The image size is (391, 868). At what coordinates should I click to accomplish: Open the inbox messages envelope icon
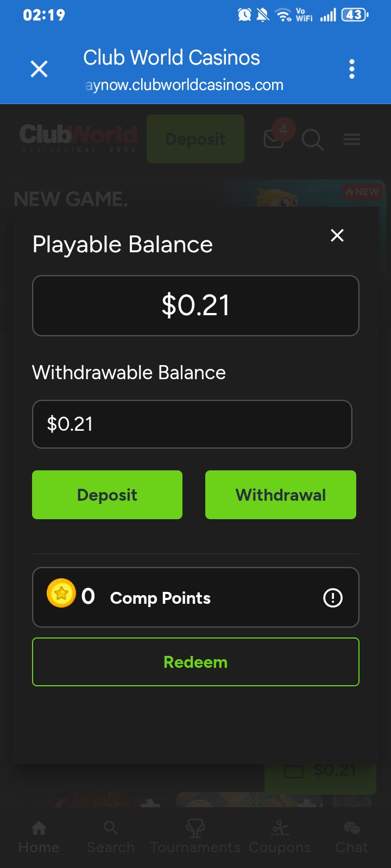(274, 139)
